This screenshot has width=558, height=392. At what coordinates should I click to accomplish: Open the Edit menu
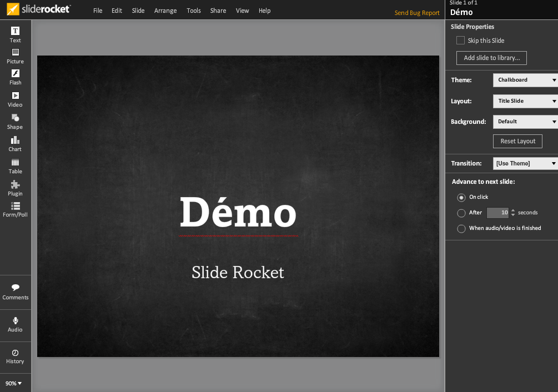tap(117, 11)
